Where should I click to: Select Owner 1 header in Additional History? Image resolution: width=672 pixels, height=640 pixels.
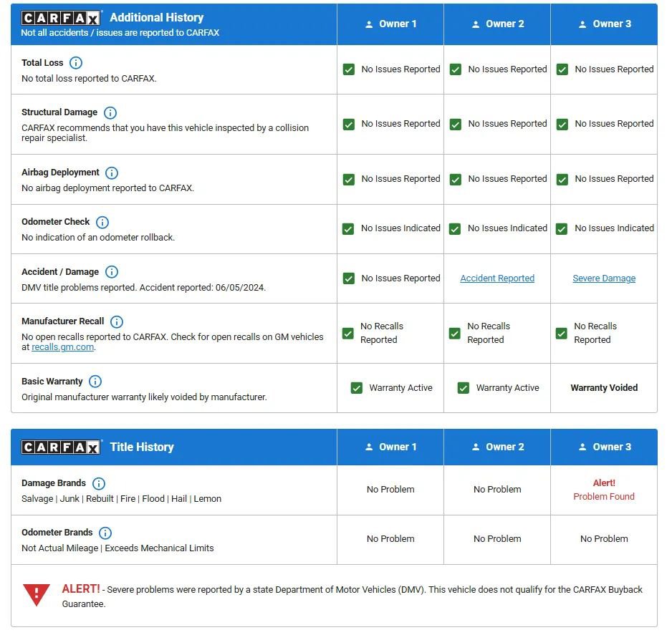[x=390, y=24]
